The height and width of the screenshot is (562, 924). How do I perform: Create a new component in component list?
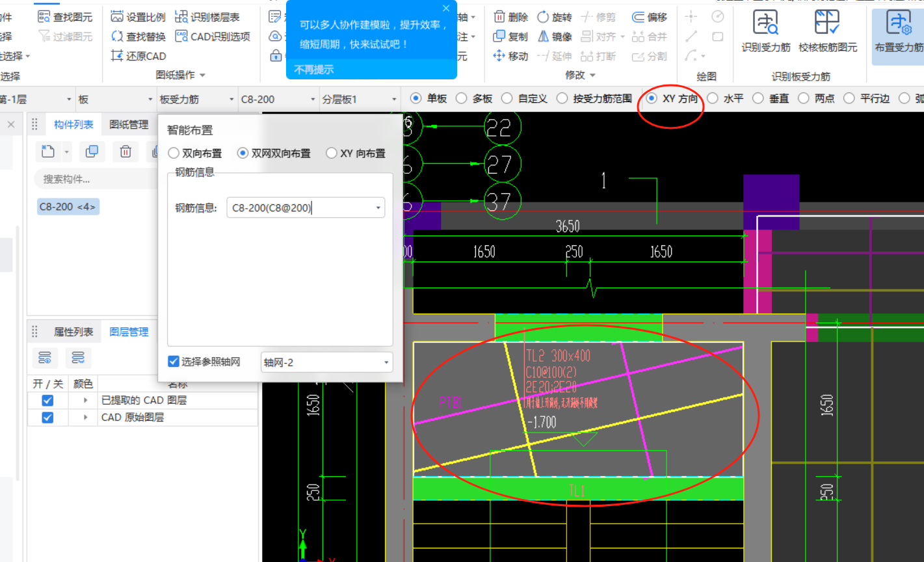(47, 152)
